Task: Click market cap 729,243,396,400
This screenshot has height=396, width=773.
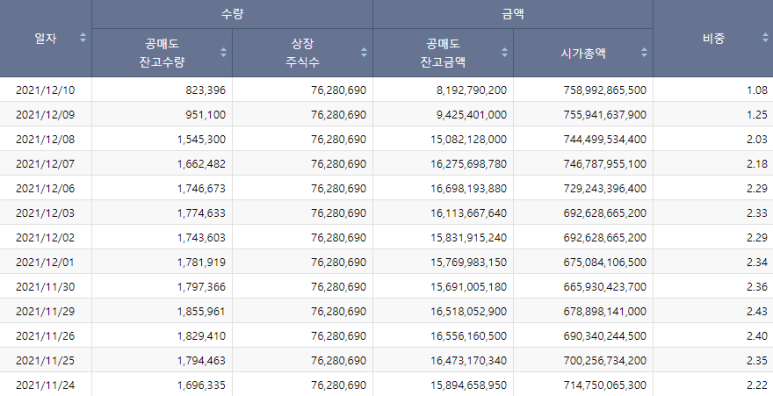Action: pyautogui.click(x=605, y=188)
